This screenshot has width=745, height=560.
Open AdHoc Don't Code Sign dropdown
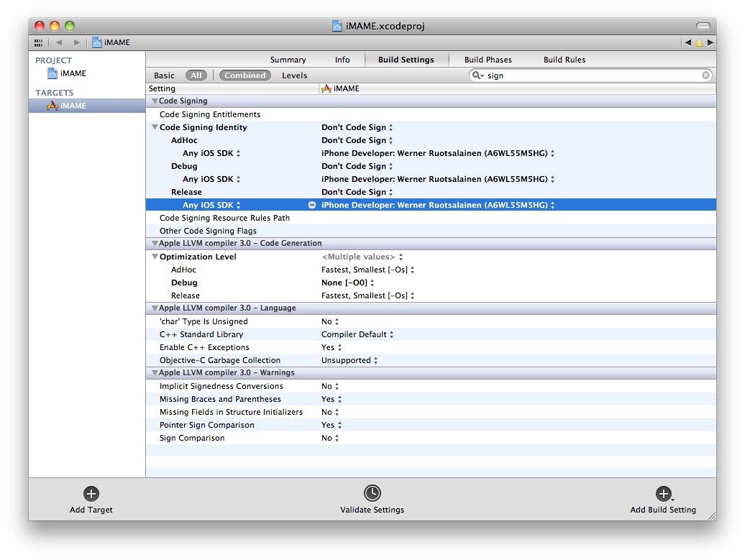[x=357, y=141]
